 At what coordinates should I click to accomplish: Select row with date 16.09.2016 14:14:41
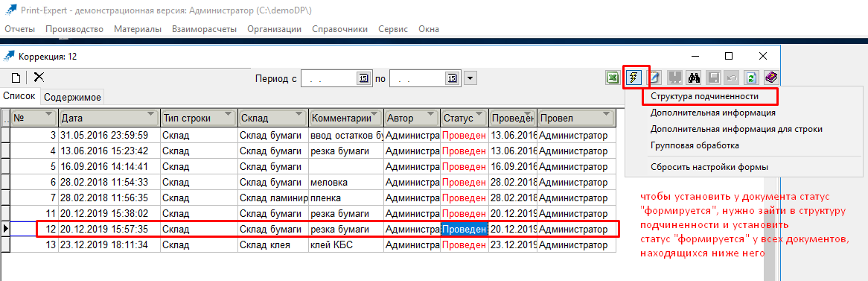[x=309, y=166]
